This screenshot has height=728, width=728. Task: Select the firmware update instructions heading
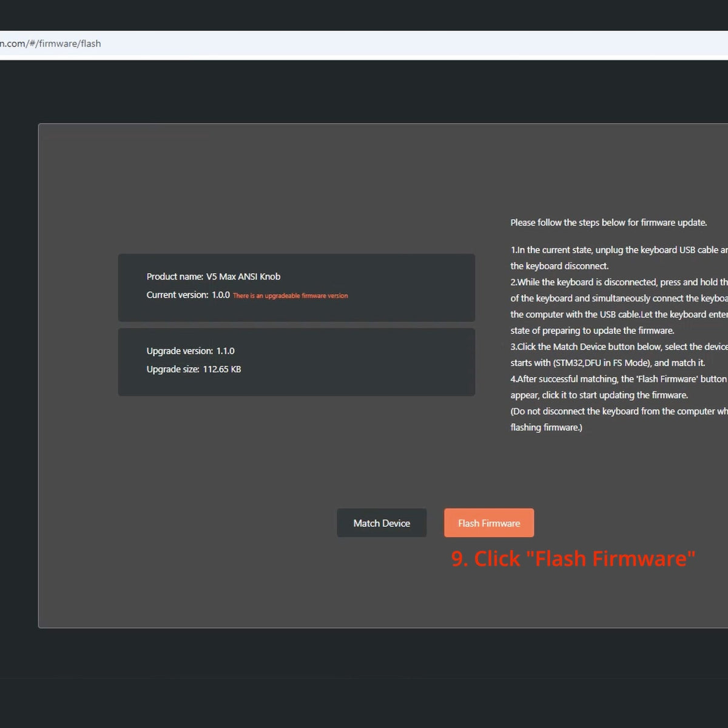point(608,222)
